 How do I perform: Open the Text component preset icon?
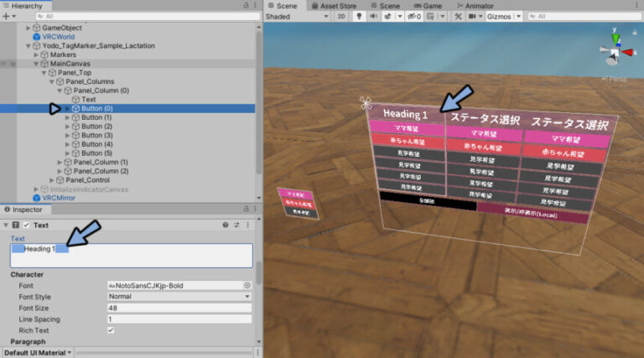coord(236,225)
